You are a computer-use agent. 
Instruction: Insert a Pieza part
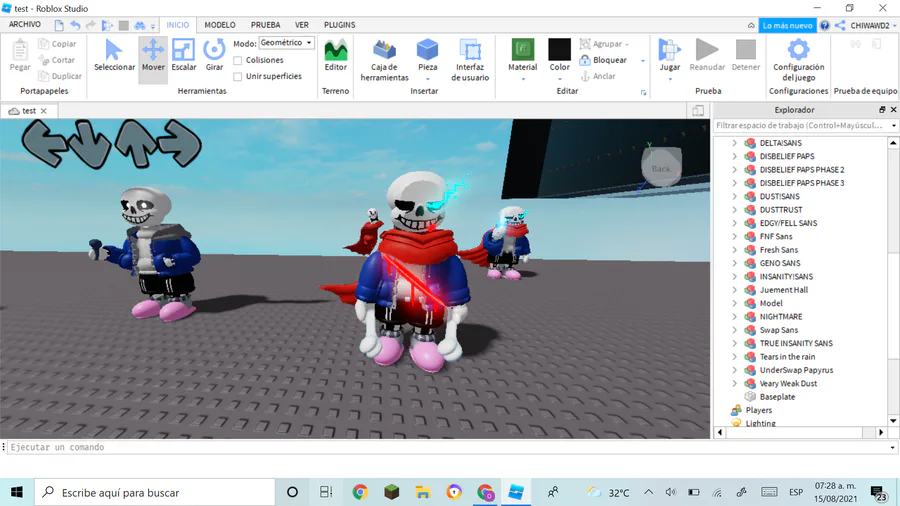428,56
